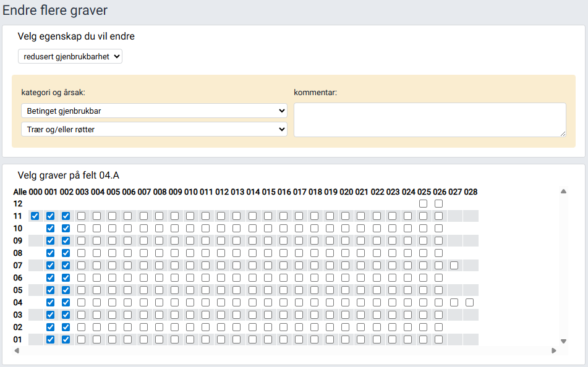The height and width of the screenshot is (367, 588).
Task: Click the 'Alle' column header
Action: 20,192
